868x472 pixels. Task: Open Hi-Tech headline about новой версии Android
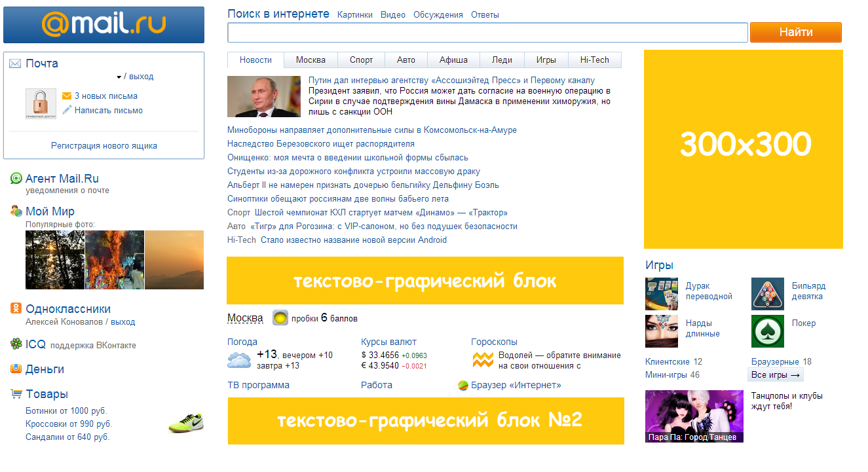pyautogui.click(x=354, y=240)
